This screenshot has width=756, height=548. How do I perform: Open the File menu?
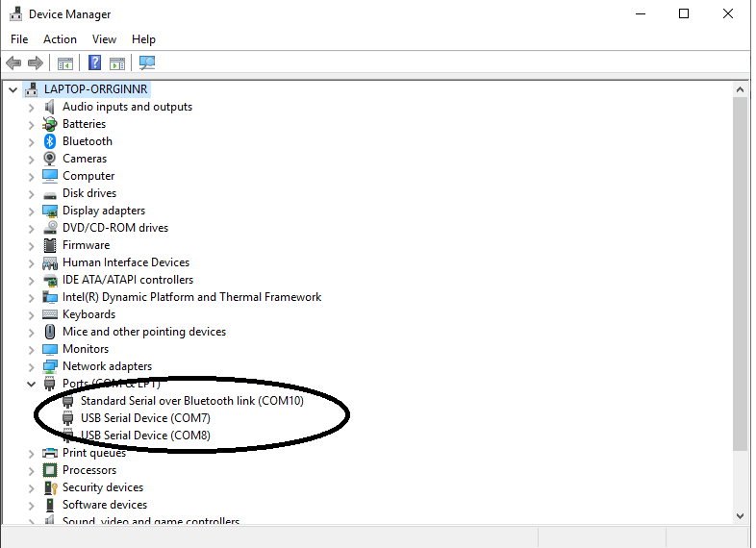[19, 39]
